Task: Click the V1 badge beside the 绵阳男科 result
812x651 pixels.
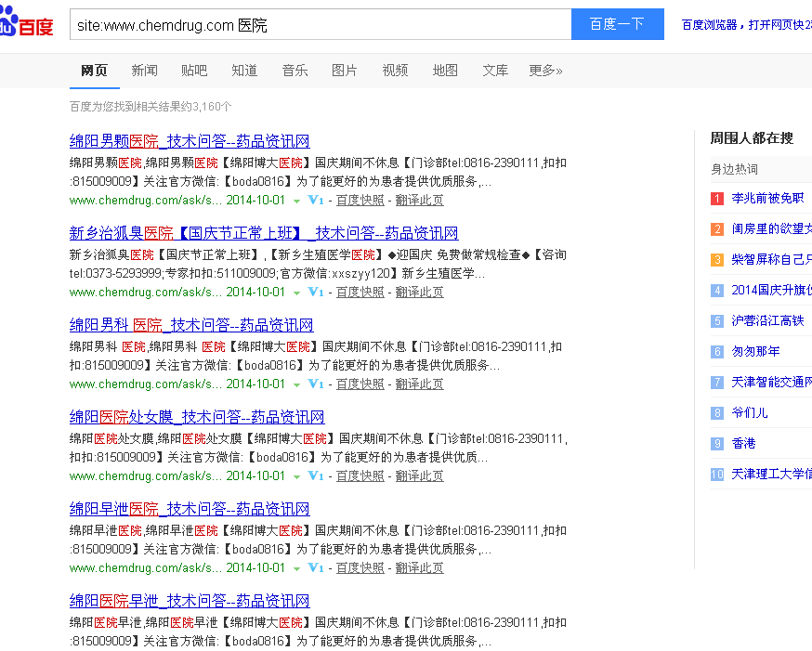Action: tap(316, 384)
